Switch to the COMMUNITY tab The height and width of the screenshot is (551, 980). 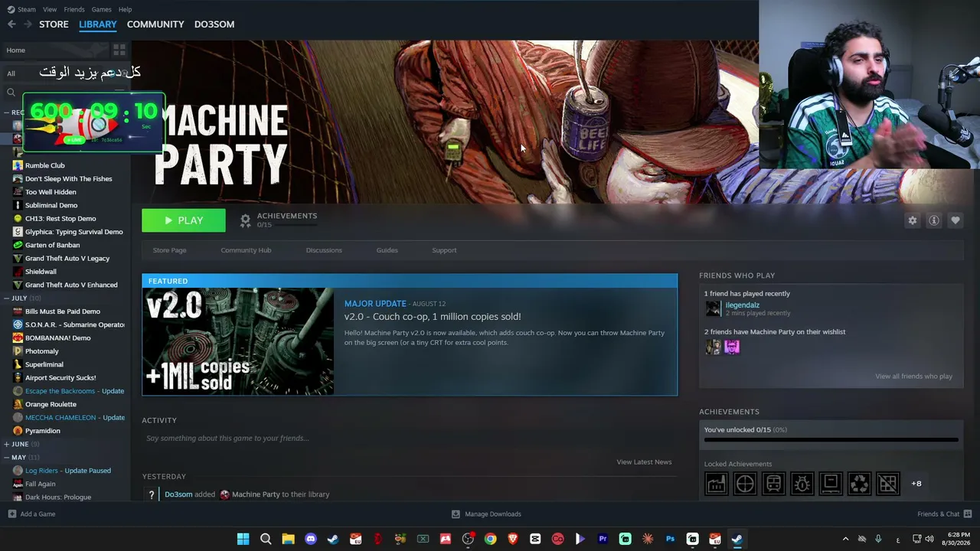coord(155,24)
